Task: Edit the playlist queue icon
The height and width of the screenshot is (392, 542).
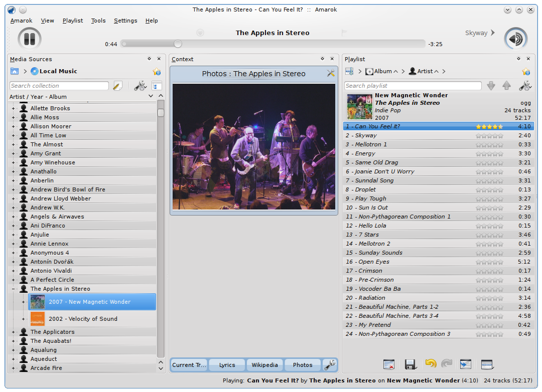Action: click(487, 364)
